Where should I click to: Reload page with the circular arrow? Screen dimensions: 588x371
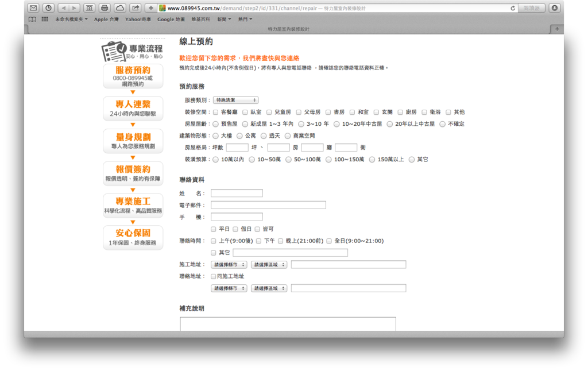513,8
